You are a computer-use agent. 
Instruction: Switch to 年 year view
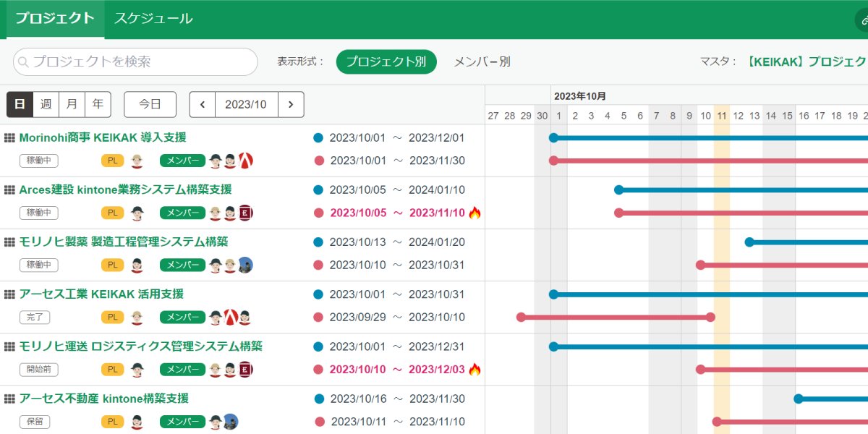98,104
